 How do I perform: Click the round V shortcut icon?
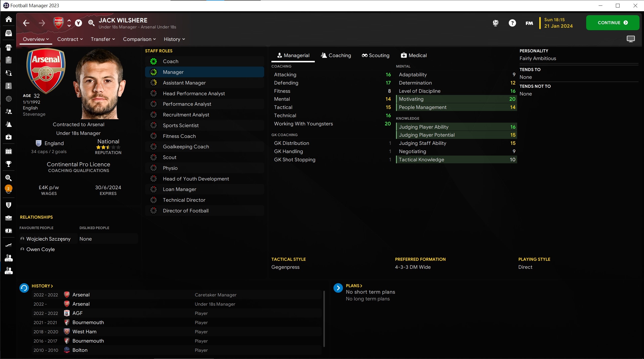(x=79, y=23)
